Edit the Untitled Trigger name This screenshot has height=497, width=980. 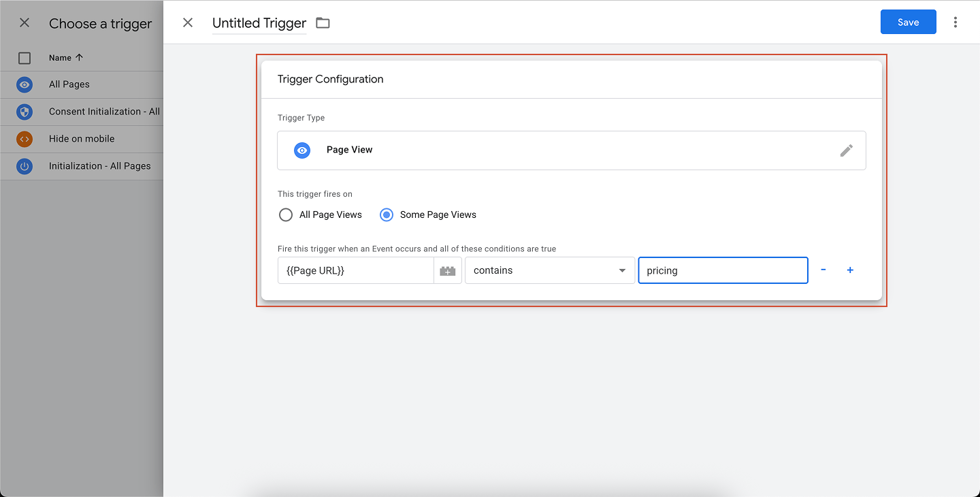click(259, 23)
